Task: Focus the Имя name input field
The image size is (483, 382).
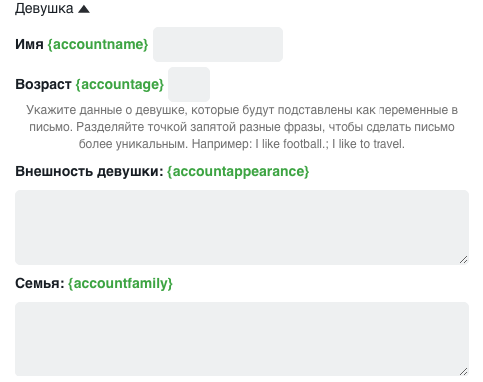Action: 218,44
